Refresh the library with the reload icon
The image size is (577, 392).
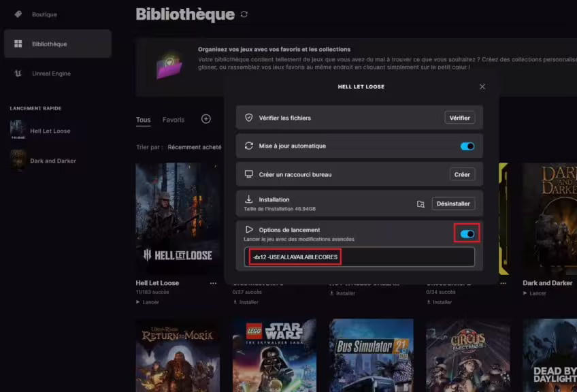tap(244, 14)
